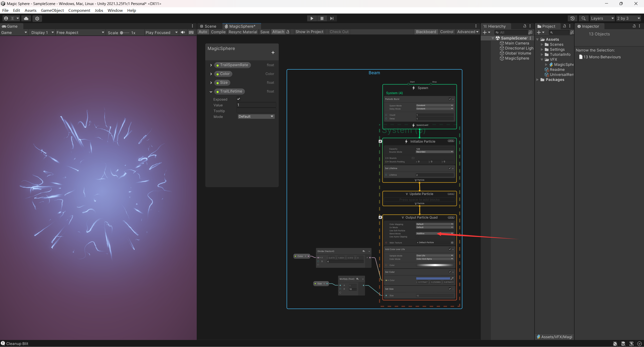
Task: Click the global search magnifier icon
Action: 583,18
